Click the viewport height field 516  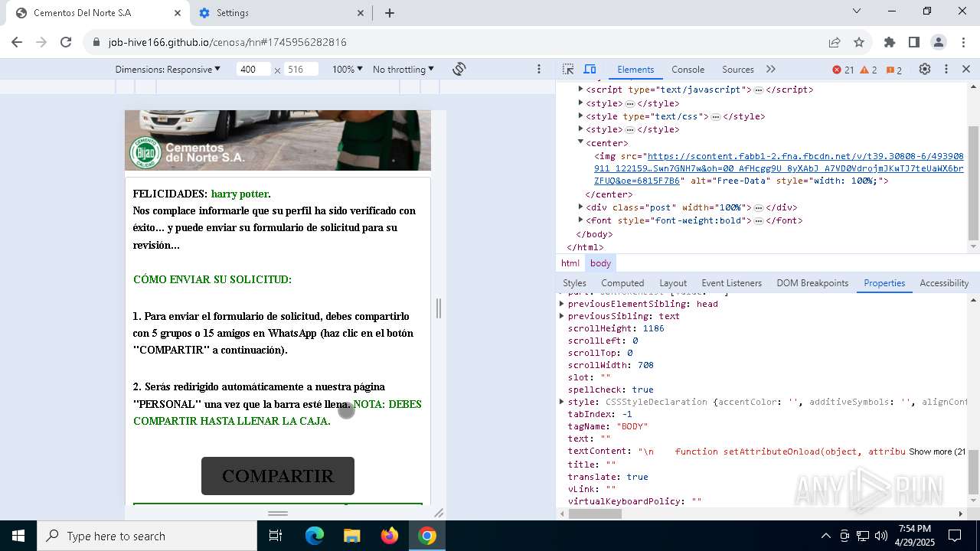point(302,69)
